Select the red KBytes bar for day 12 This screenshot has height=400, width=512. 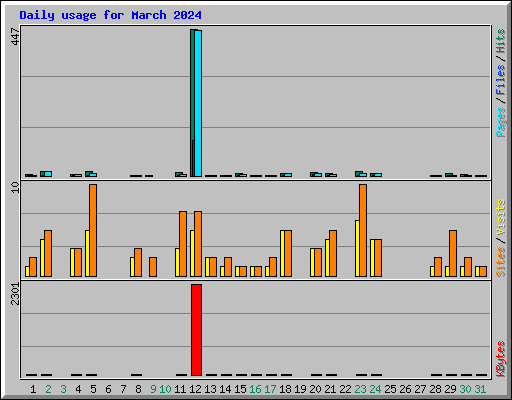click(196, 330)
